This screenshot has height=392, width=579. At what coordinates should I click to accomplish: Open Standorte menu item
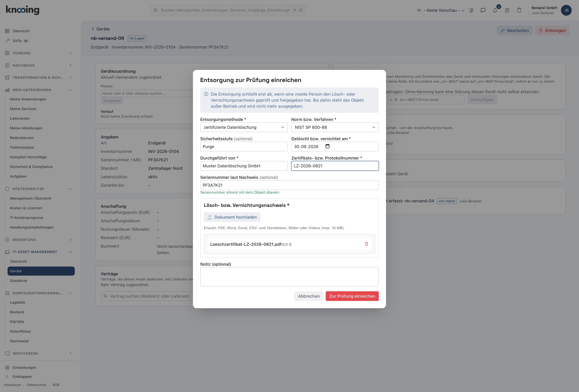tap(18, 281)
